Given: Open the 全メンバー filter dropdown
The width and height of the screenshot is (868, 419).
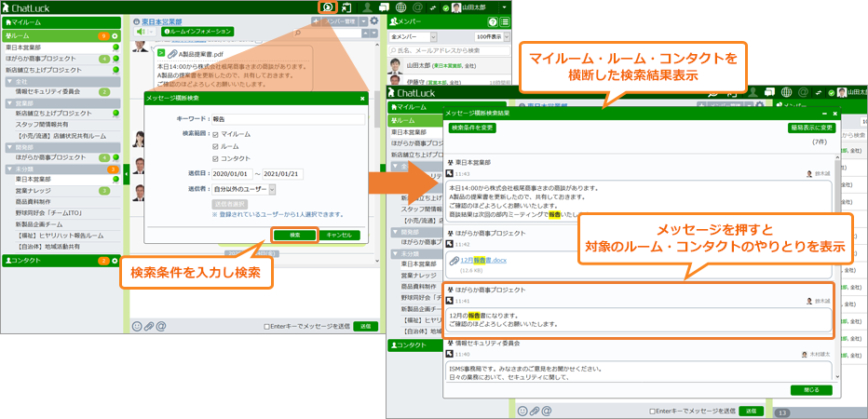Looking at the screenshot, I should pyautogui.click(x=413, y=36).
